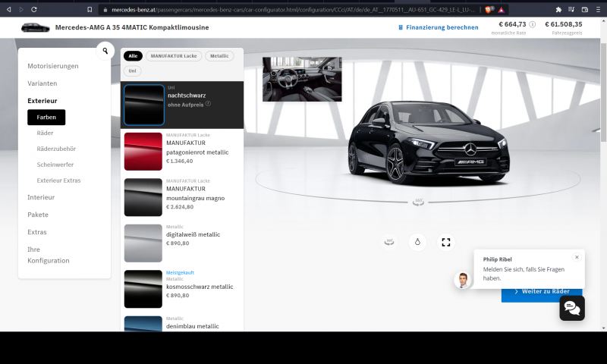Open the Räder submenu item
Screen dimensions: 607x364
coord(45,133)
